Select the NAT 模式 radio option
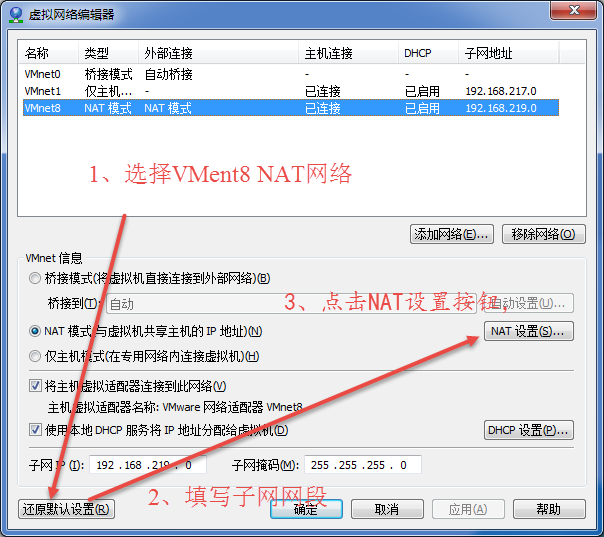Image resolution: width=604 pixels, height=537 pixels. (x=36, y=331)
